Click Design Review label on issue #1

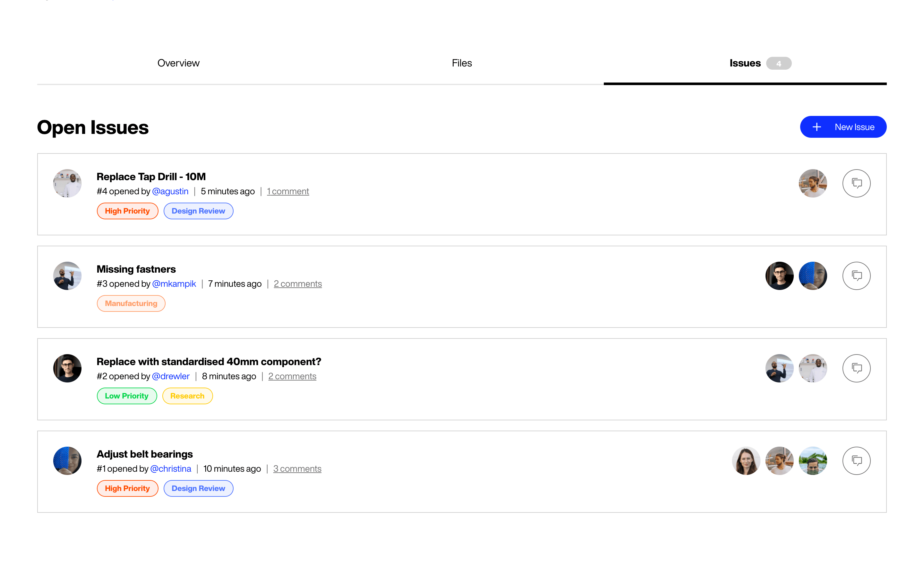199,488
